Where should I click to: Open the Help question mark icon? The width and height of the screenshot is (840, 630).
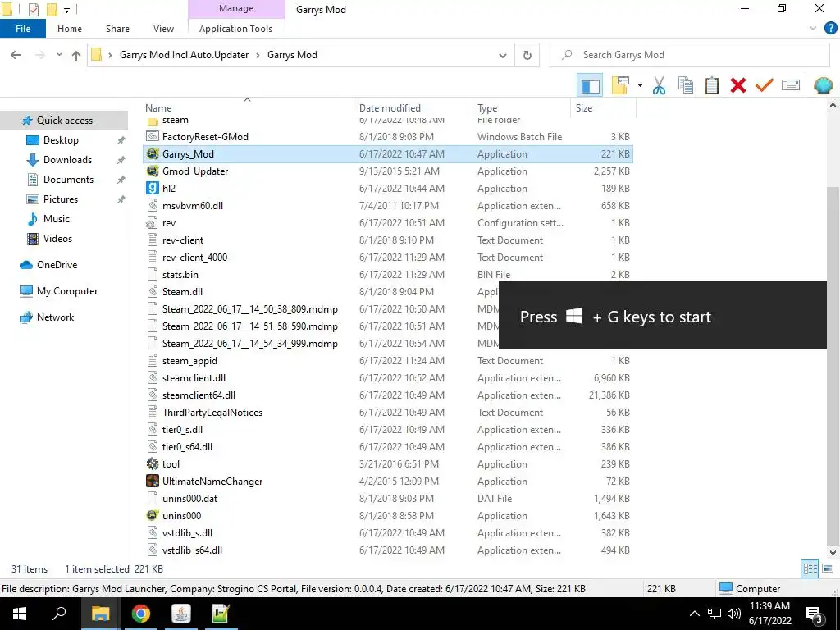[x=830, y=29]
